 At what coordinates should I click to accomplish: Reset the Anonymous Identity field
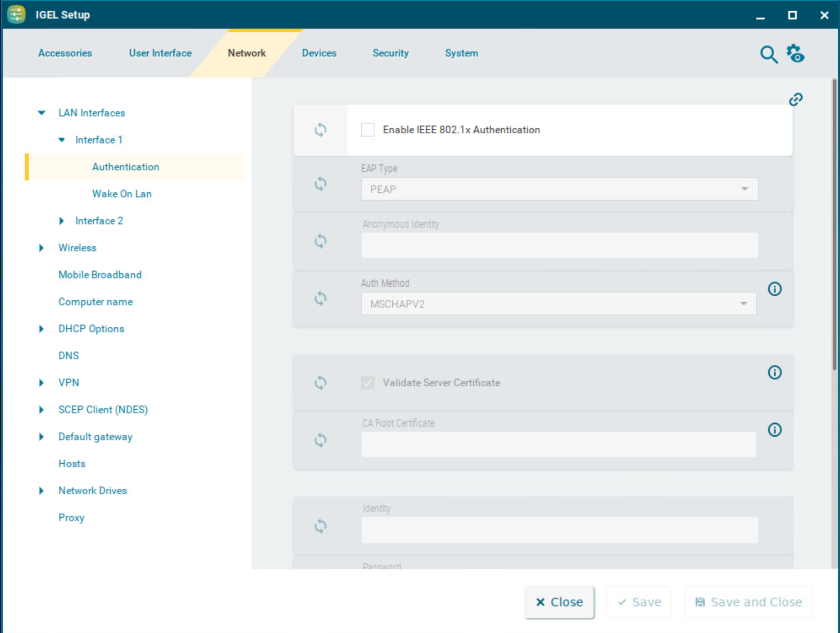coord(320,241)
